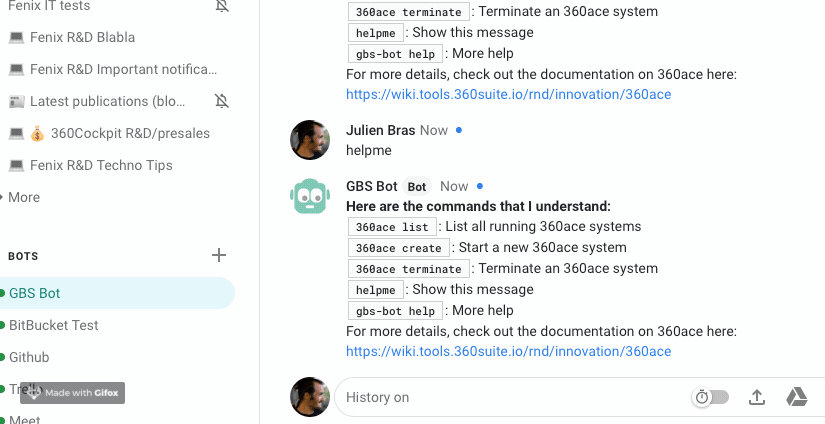Click lower helpme command box
825x424 pixels.
375,290
